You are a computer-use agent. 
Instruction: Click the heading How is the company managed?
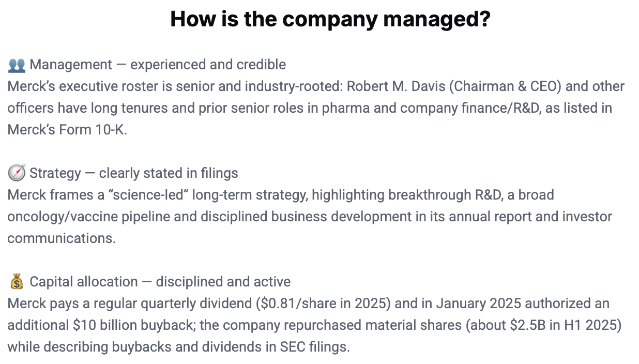click(330, 20)
